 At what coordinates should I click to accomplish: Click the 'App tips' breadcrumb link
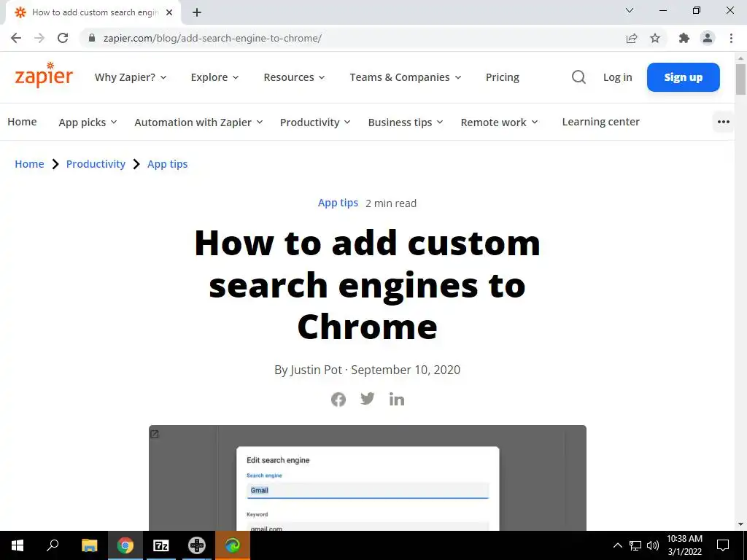point(168,164)
